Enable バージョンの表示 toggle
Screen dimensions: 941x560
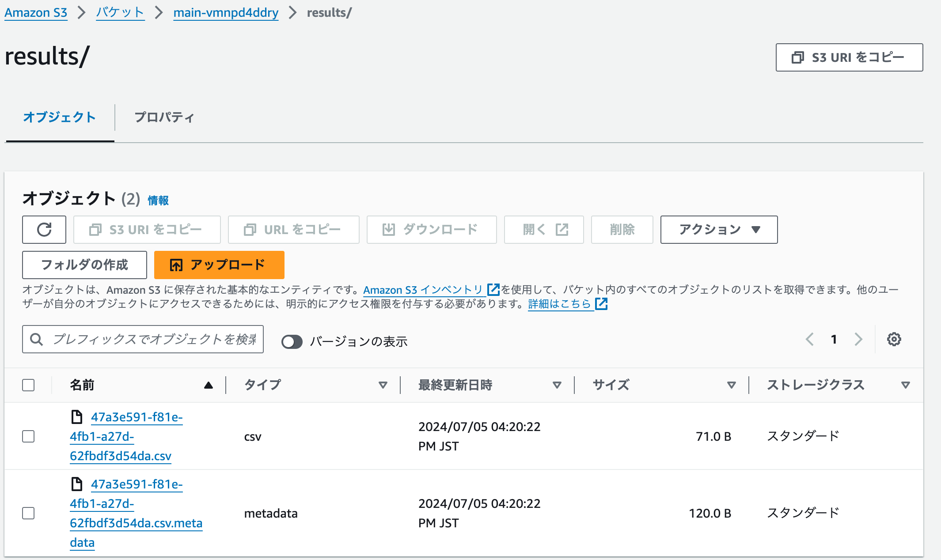point(292,341)
